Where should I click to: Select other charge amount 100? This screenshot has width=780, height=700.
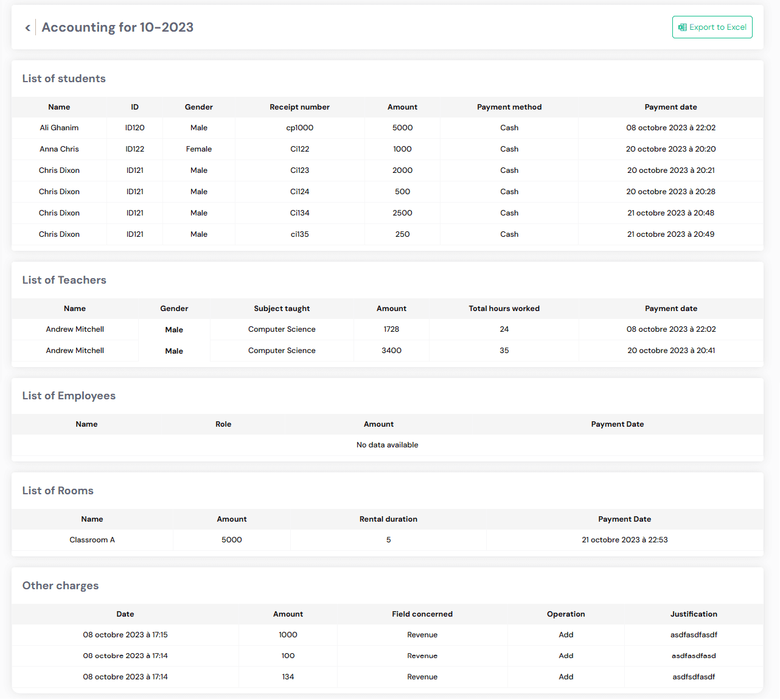[x=288, y=656]
